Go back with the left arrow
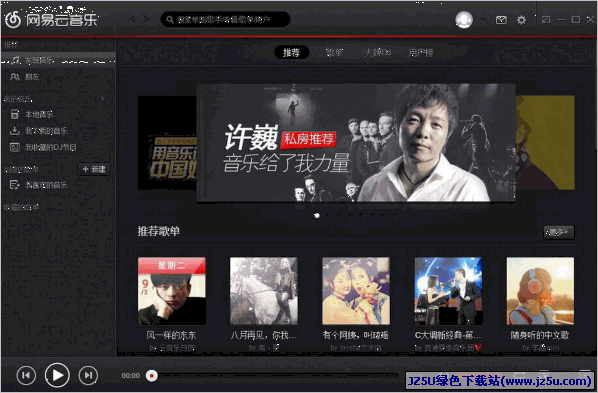The width and height of the screenshot is (598, 393). coord(132,19)
